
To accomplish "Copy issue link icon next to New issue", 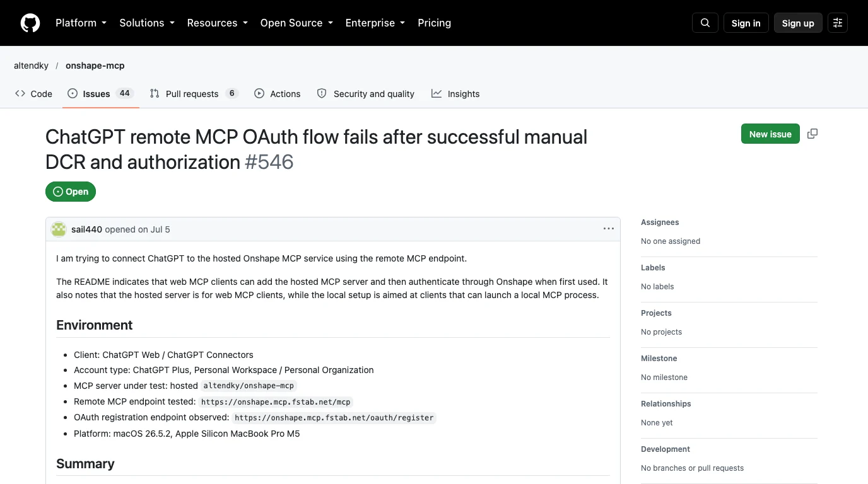I will 812,134.
